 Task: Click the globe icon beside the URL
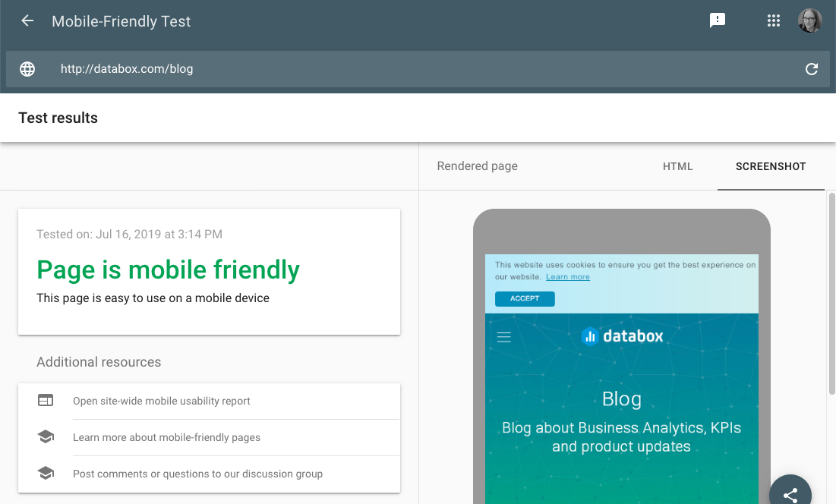27,69
